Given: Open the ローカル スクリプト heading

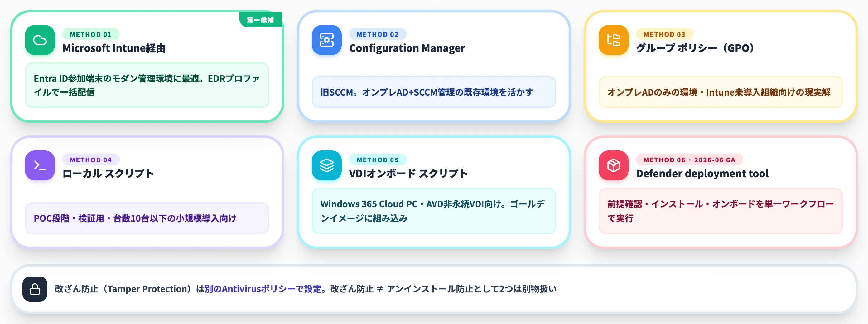Looking at the screenshot, I should pos(108,174).
